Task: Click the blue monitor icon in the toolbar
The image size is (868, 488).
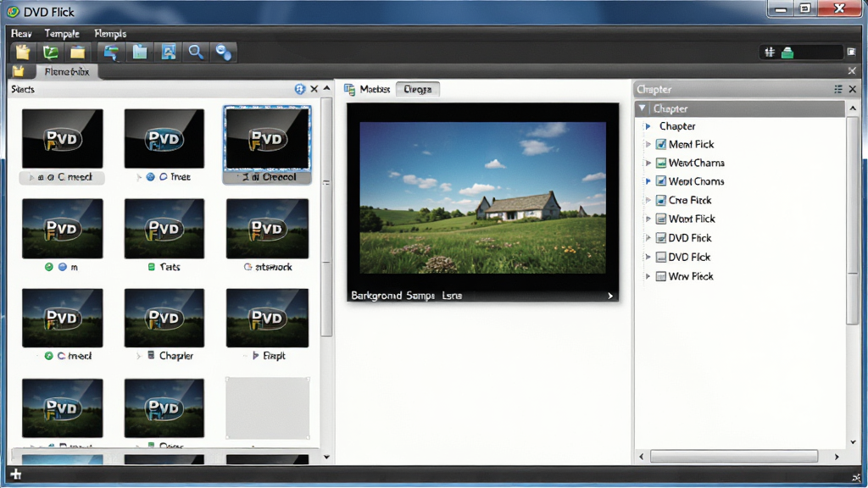Action: tap(111, 52)
